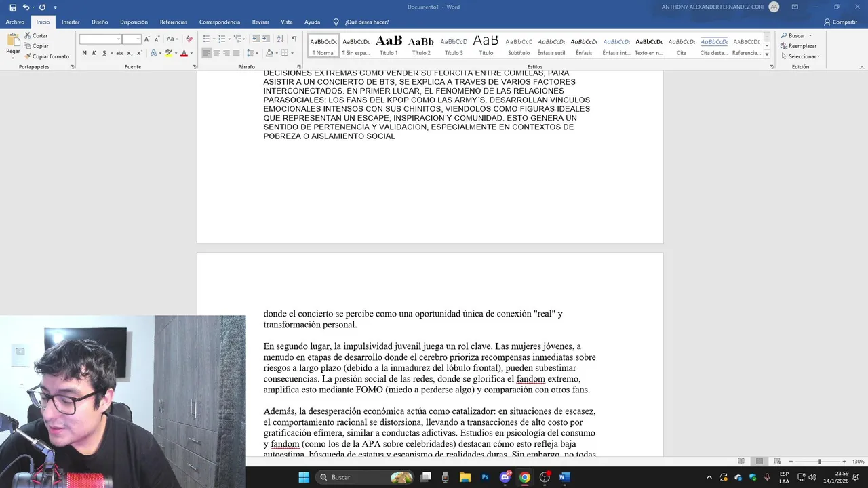Screen dimensions: 868x488
Task: Decrease paragraph indent
Action: 256,39
